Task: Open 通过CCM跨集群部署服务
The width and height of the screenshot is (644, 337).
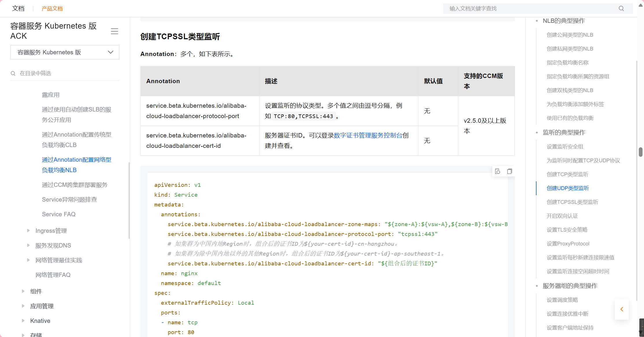Action: pos(75,185)
